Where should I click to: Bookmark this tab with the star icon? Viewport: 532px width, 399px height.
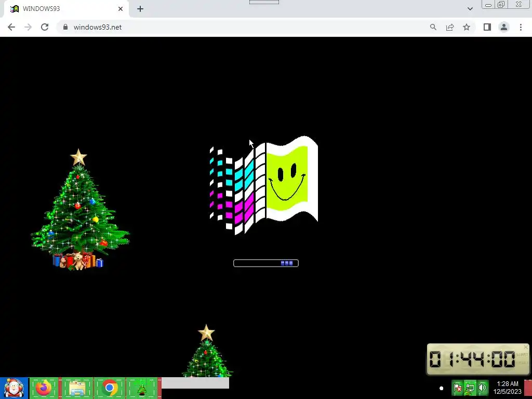(467, 27)
